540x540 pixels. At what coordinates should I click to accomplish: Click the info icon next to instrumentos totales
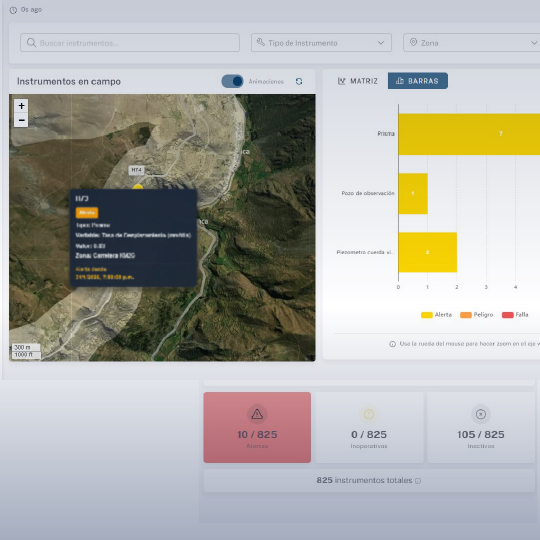[418, 481]
